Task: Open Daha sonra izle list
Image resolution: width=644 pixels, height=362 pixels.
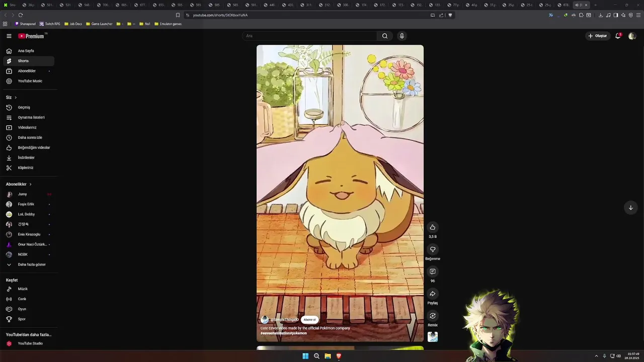Action: click(x=29, y=137)
